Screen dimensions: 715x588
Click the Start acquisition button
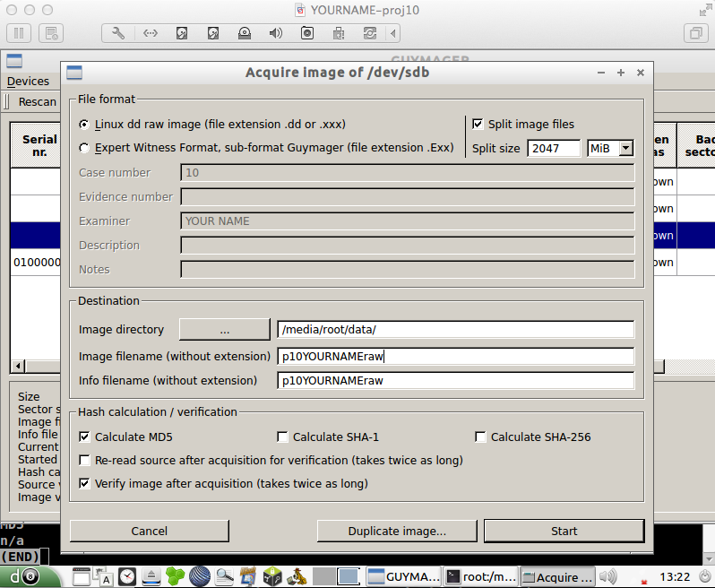coord(564,531)
